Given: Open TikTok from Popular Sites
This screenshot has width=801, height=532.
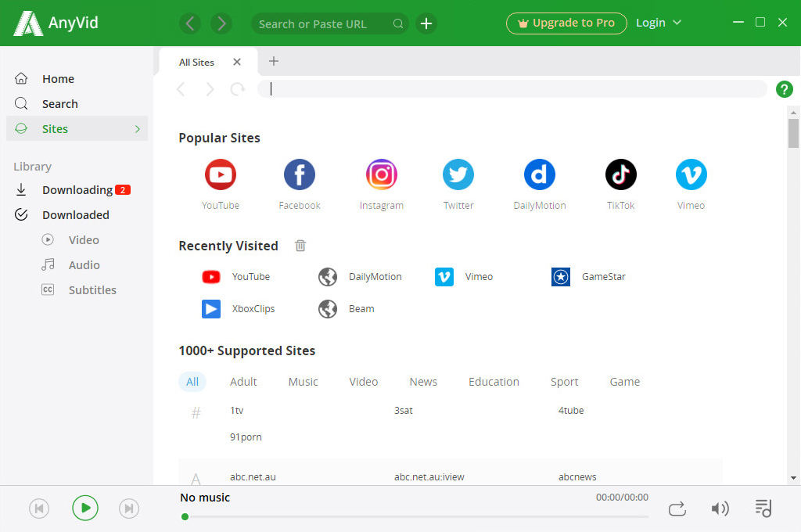Looking at the screenshot, I should point(620,174).
